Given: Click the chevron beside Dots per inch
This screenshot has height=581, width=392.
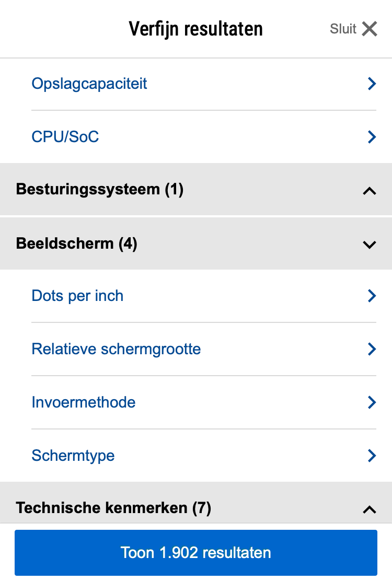Looking at the screenshot, I should point(372,296).
